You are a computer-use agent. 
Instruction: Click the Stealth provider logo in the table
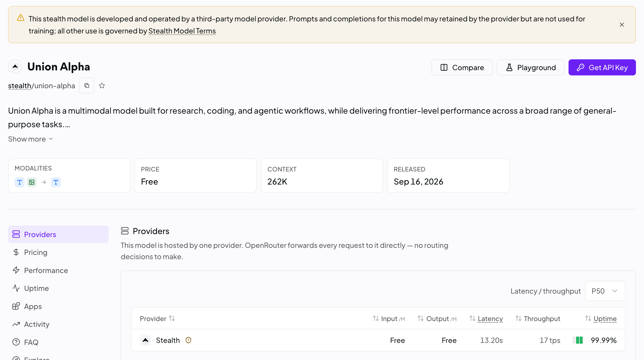(145, 340)
